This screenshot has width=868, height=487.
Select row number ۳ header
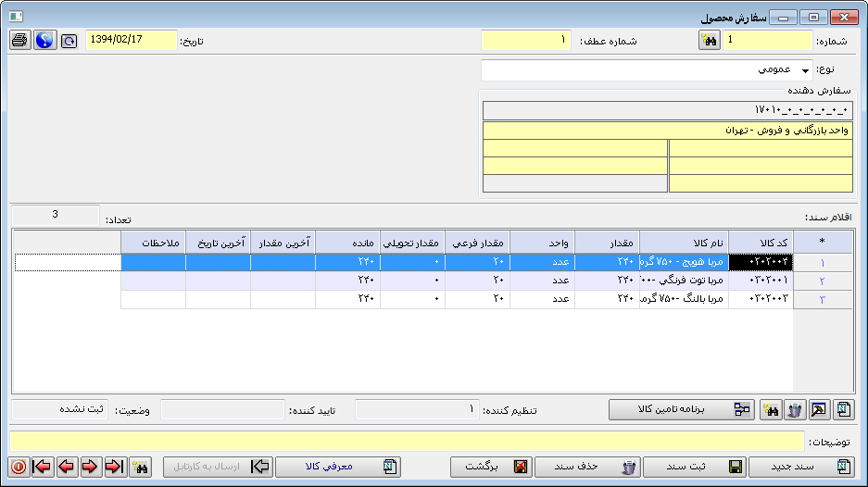point(823,299)
